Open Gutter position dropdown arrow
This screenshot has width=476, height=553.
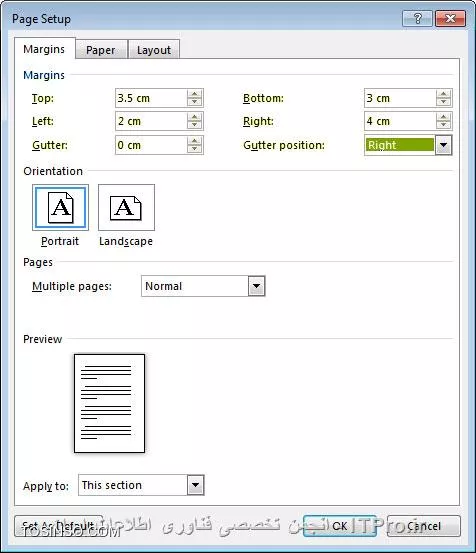click(x=443, y=145)
